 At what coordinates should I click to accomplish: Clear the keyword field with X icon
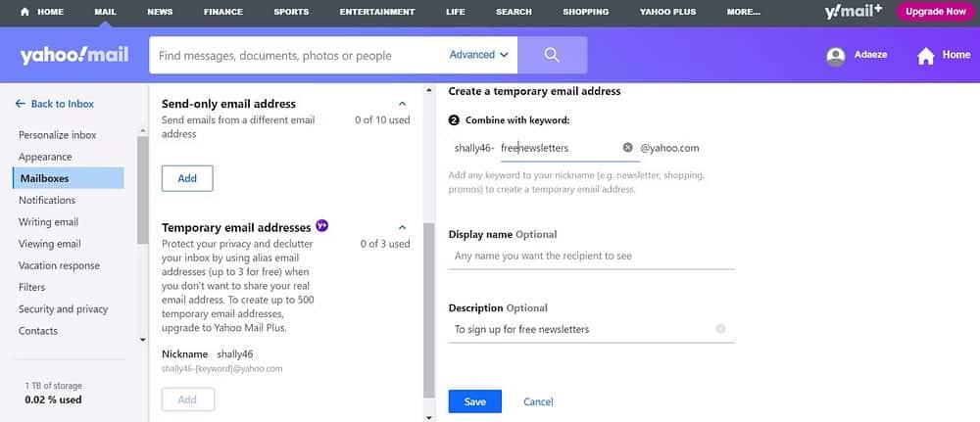click(627, 147)
